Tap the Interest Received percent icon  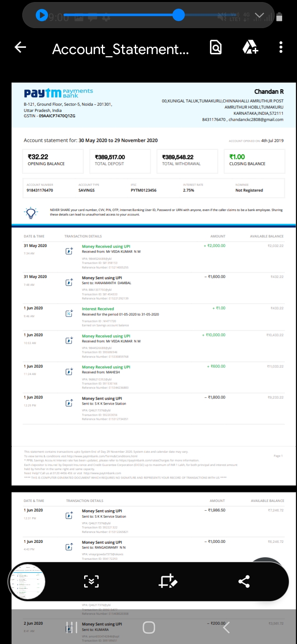[x=69, y=313]
